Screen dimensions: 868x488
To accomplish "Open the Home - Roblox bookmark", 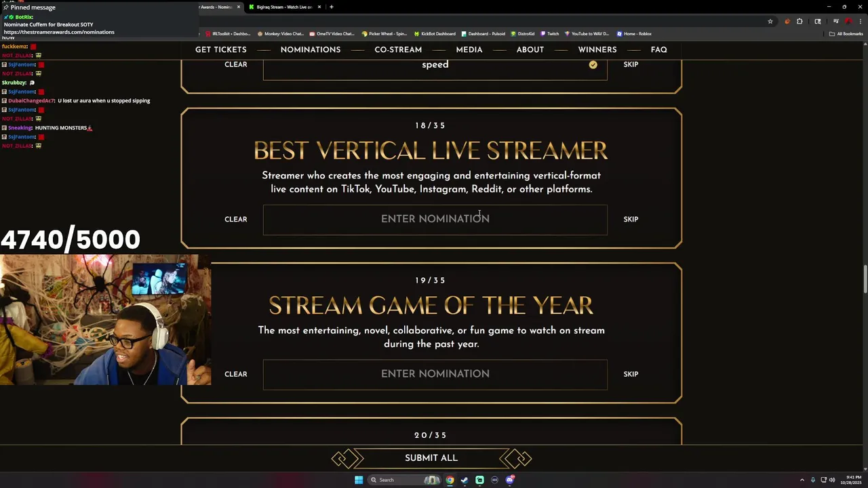I will click(x=634, y=34).
